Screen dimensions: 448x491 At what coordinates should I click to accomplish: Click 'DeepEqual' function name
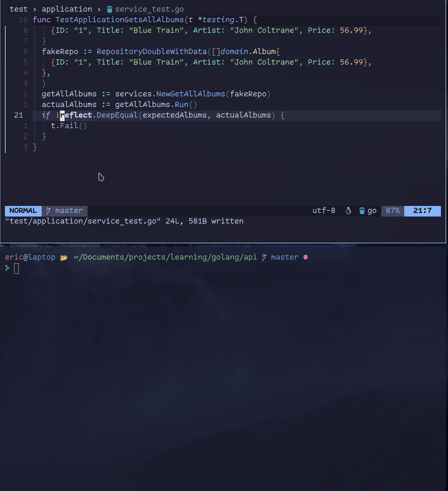click(x=117, y=115)
